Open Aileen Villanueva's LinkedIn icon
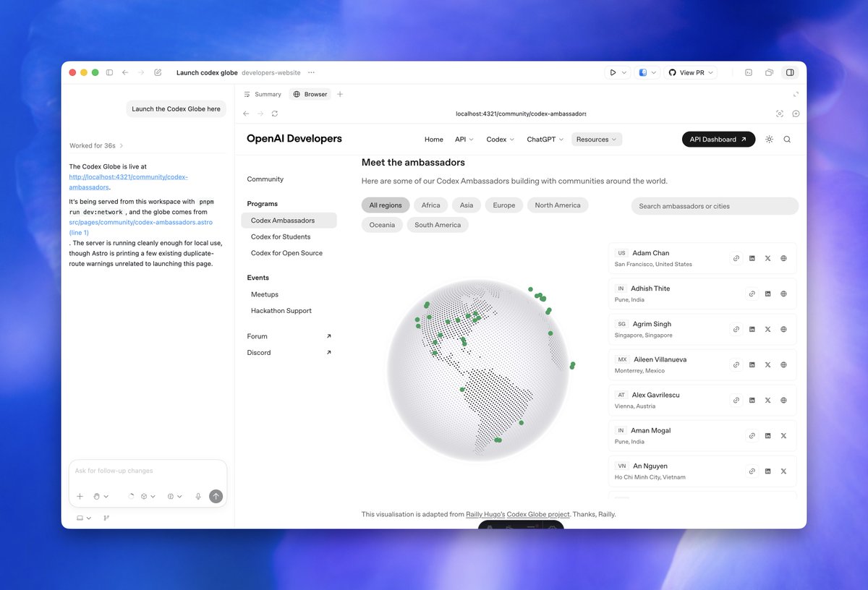 752,364
